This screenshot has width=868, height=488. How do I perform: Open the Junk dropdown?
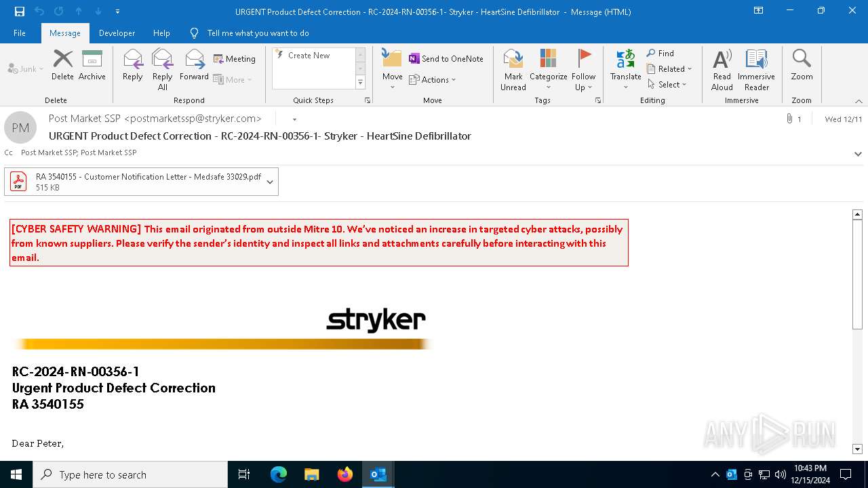pos(26,68)
